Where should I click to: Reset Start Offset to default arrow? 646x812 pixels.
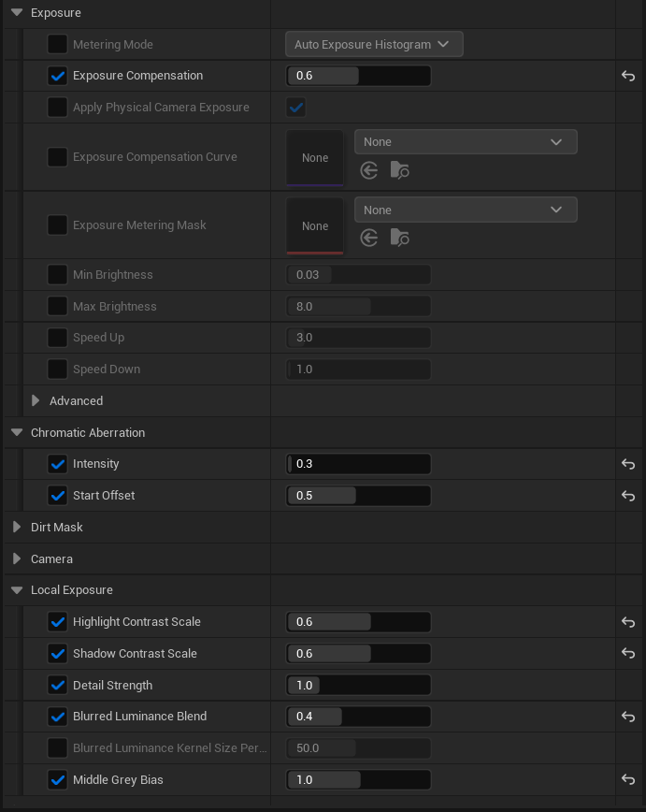click(628, 496)
